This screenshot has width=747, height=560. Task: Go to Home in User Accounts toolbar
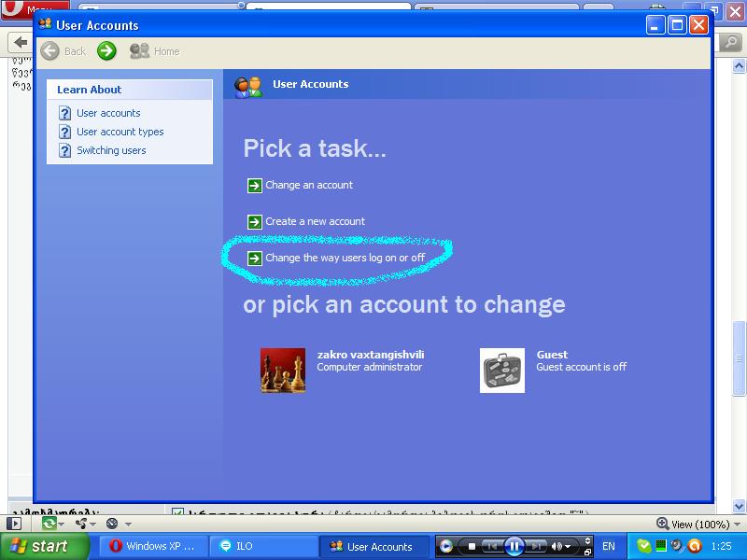pyautogui.click(x=155, y=51)
